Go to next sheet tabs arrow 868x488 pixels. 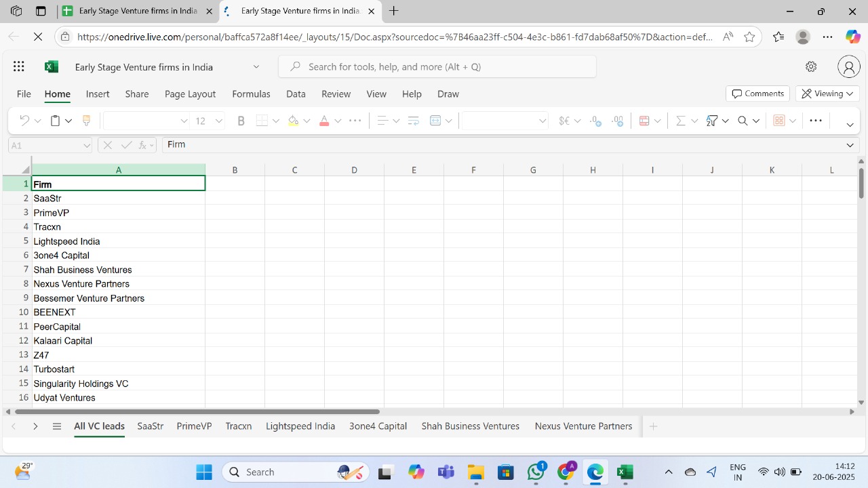(x=35, y=426)
